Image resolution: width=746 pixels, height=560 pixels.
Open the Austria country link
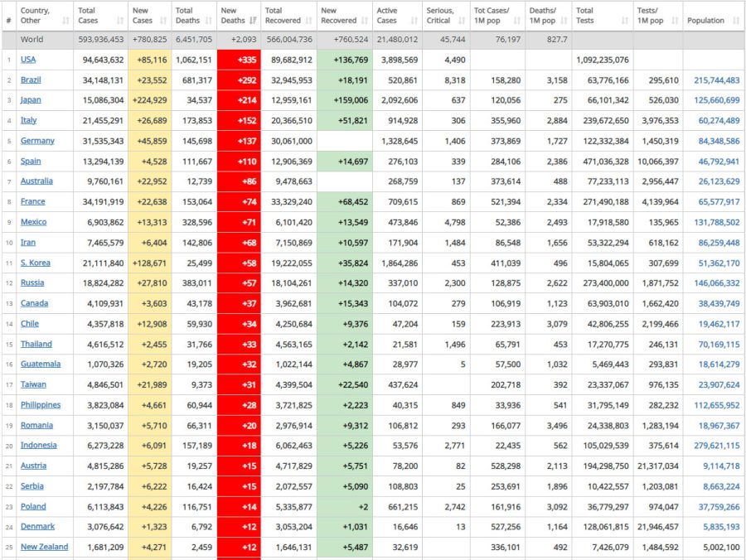coord(33,466)
